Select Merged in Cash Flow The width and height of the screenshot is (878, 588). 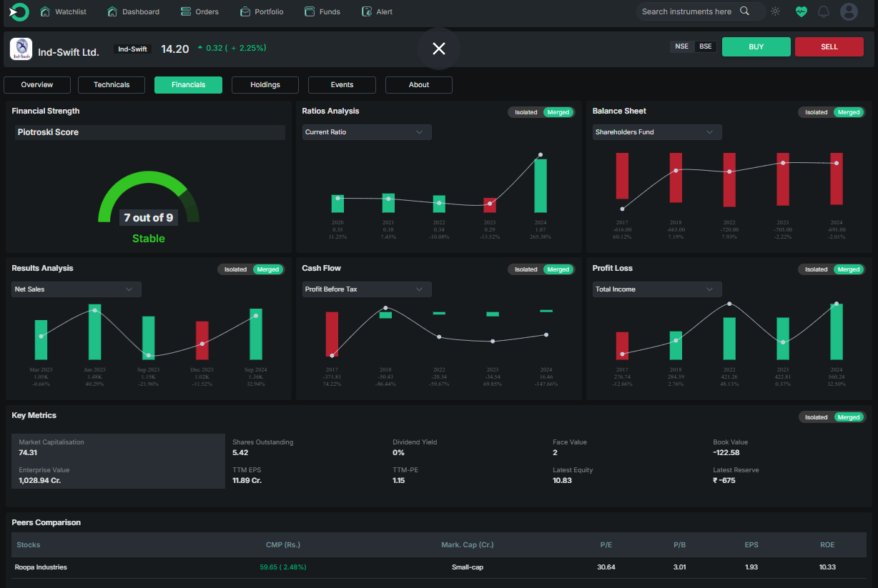[558, 269]
